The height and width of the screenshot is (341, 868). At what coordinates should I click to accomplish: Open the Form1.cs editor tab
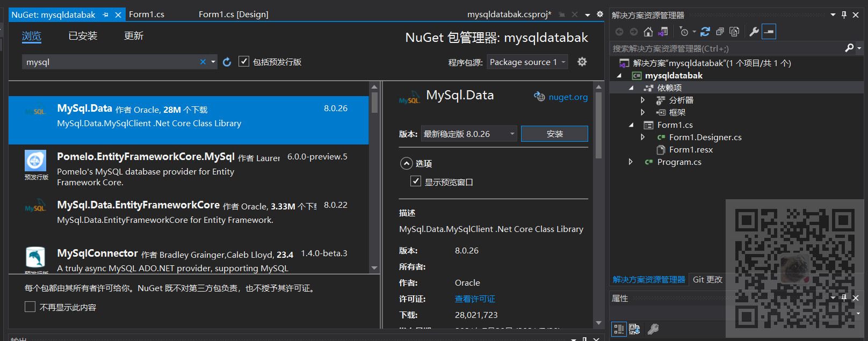click(x=147, y=14)
